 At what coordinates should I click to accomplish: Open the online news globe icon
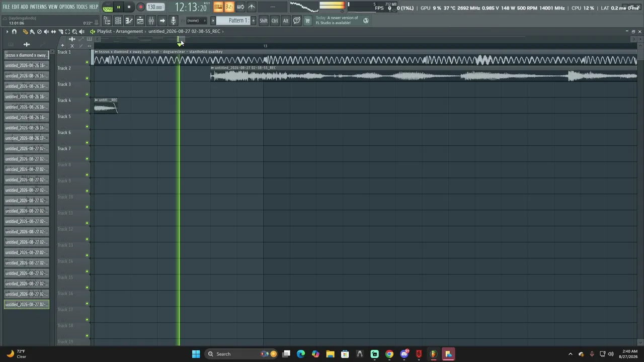click(366, 21)
